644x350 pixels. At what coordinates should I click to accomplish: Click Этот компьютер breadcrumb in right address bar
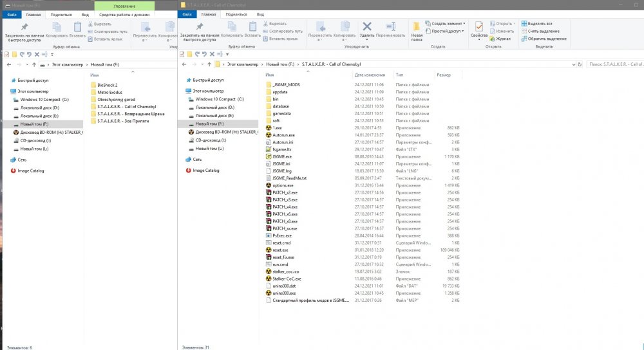click(243, 64)
